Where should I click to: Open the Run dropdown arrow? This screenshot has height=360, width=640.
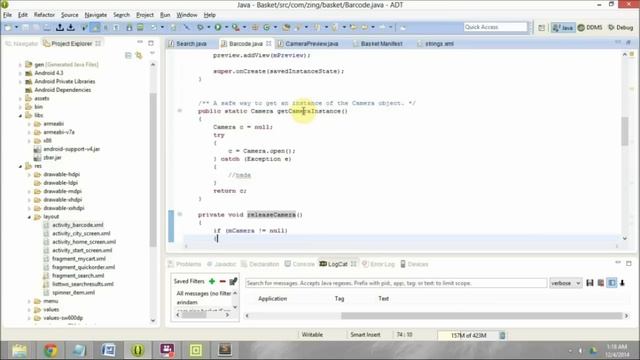tap(227, 27)
